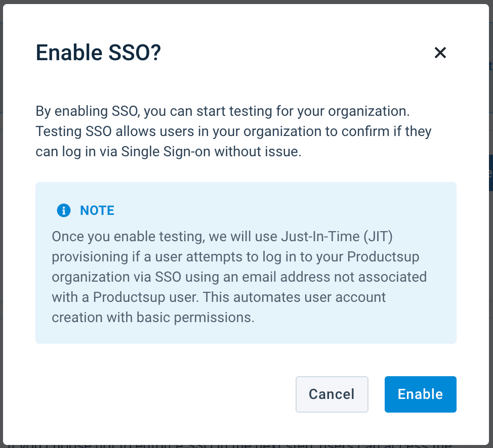Click the info icon beside NOTE
The width and height of the screenshot is (493, 448).
click(64, 210)
